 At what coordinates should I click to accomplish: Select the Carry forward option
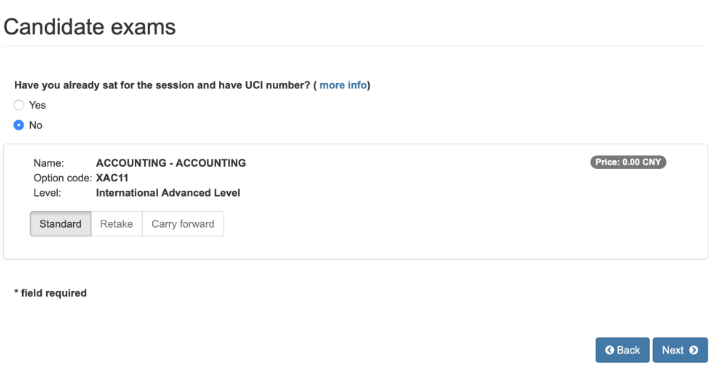coord(183,224)
